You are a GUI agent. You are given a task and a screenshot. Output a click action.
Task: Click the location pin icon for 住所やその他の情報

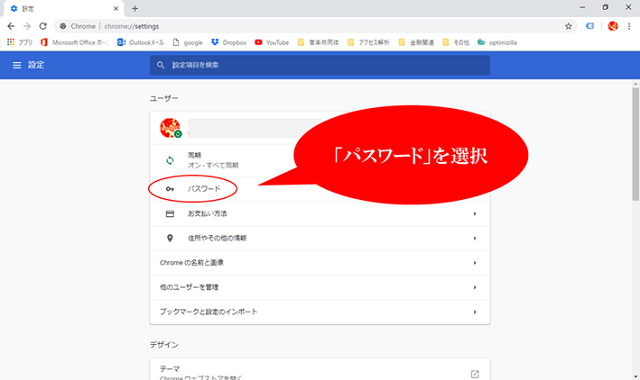point(170,238)
